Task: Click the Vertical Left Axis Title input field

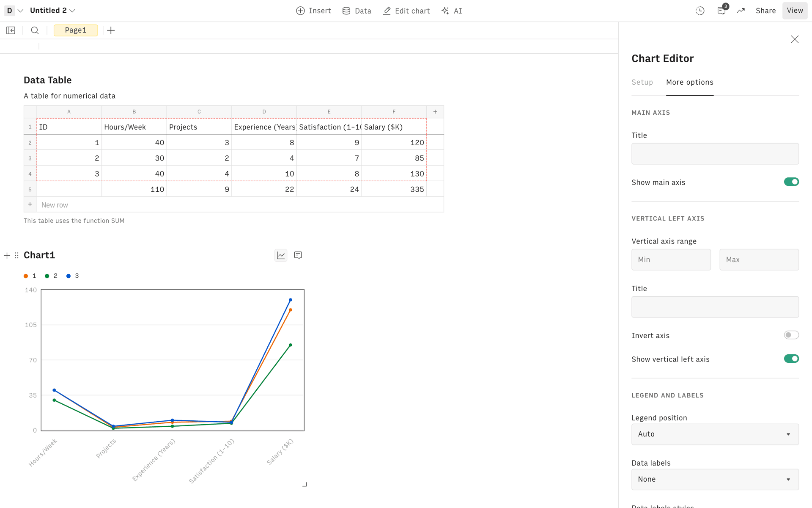Action: click(x=715, y=307)
